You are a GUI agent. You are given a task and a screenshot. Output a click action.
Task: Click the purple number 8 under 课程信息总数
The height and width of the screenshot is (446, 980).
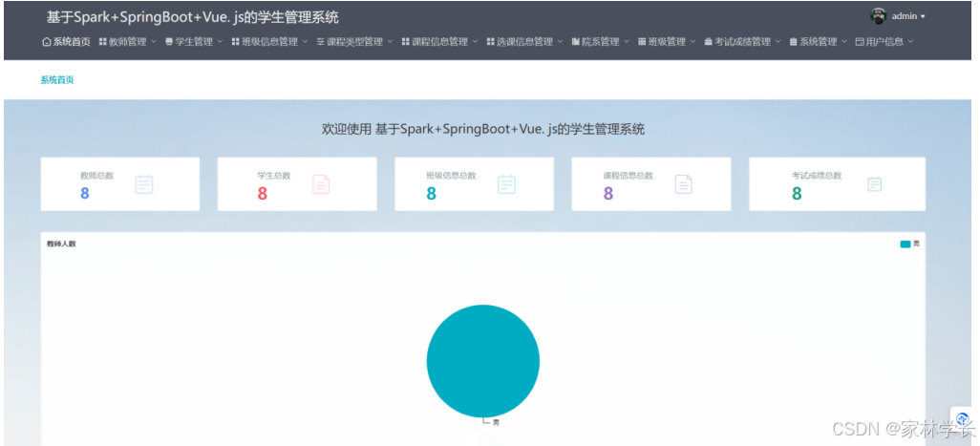(608, 194)
